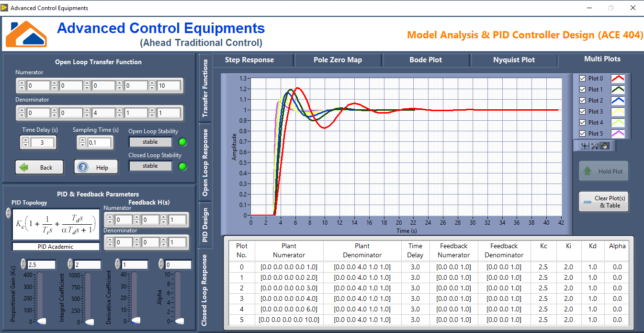Viewport: 644px width, 333px height.
Task: Click stepper beside Feedback Denominator value 1
Action: [x=164, y=242]
